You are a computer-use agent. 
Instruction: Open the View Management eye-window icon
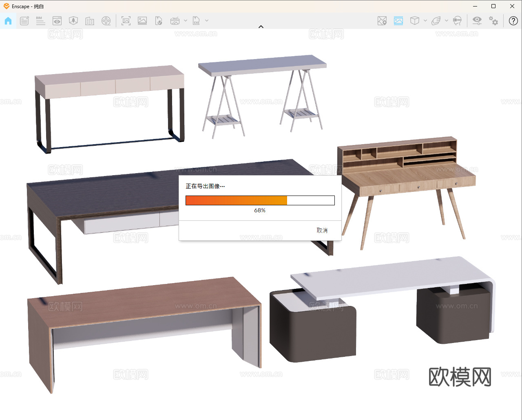pyautogui.click(x=57, y=21)
